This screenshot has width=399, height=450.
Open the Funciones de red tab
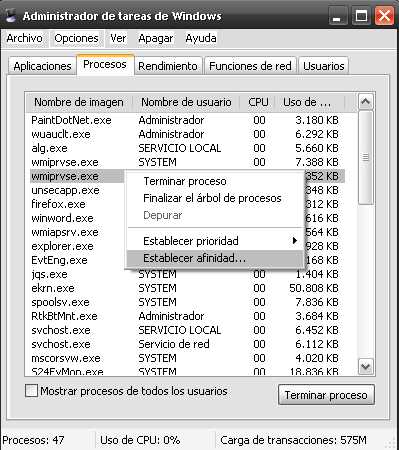pyautogui.click(x=250, y=66)
